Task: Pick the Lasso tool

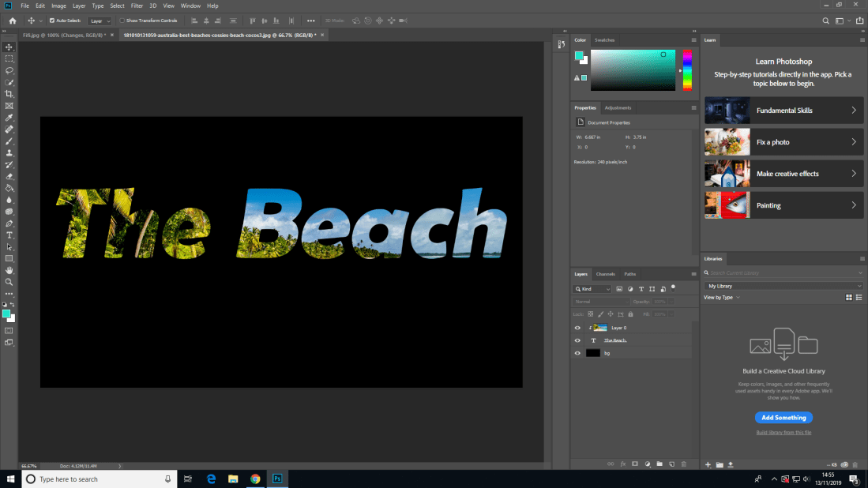Action: (x=9, y=70)
